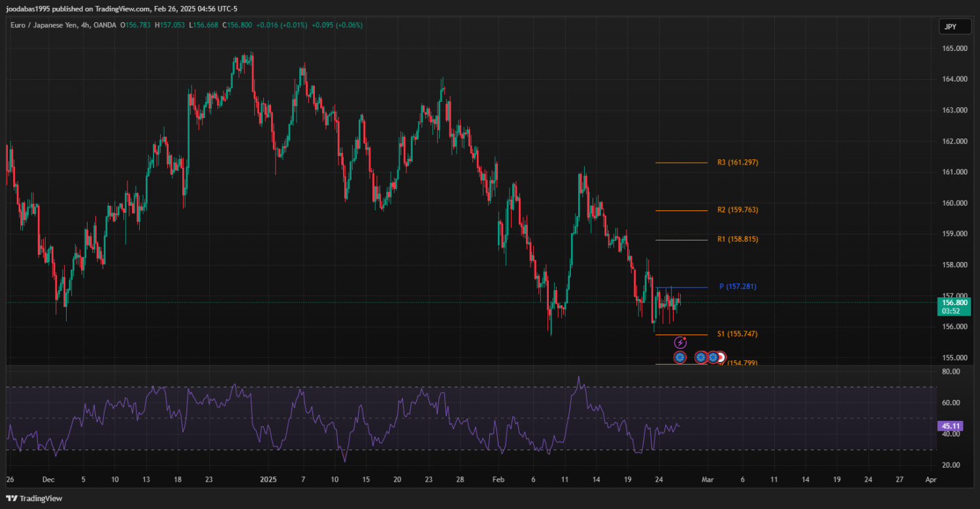Click the purple RSI value tag 45.11
Screen dimensions: 980x509
pyautogui.click(x=950, y=426)
